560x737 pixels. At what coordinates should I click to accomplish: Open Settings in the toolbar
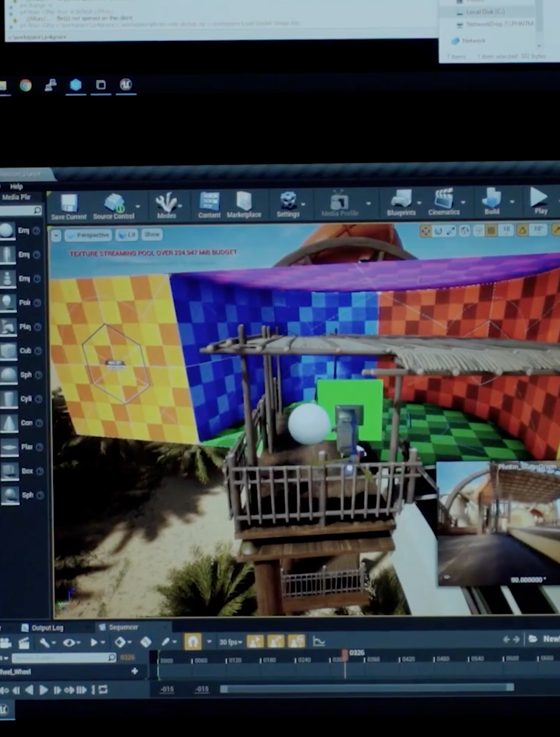pos(288,204)
